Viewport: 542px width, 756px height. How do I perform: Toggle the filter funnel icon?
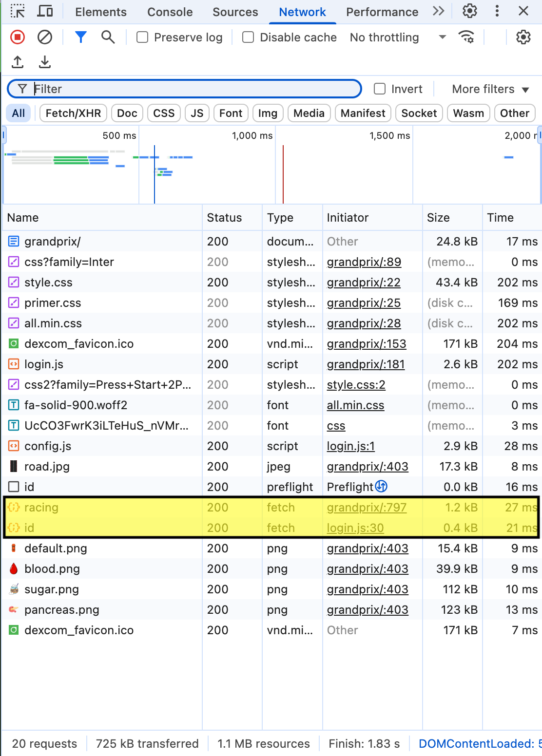click(x=80, y=37)
